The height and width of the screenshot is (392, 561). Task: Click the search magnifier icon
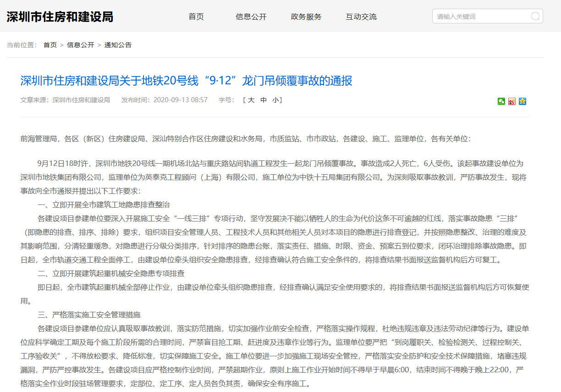(535, 17)
